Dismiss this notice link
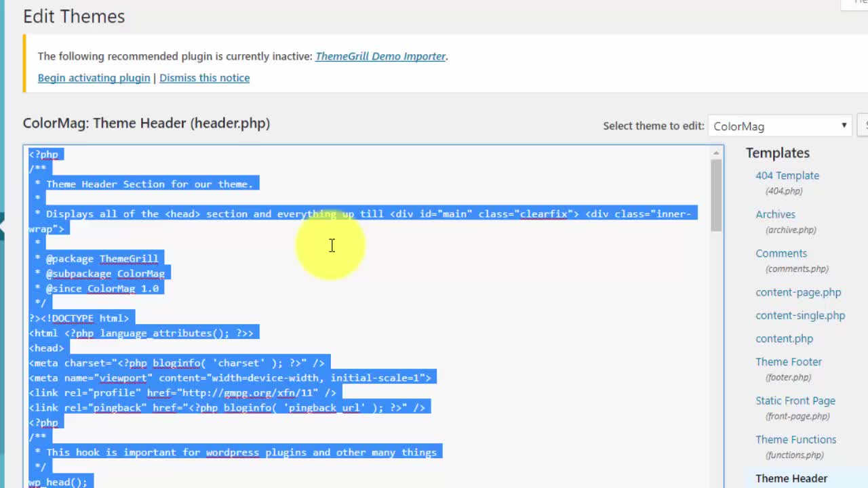This screenshot has width=868, height=488. 204,78
